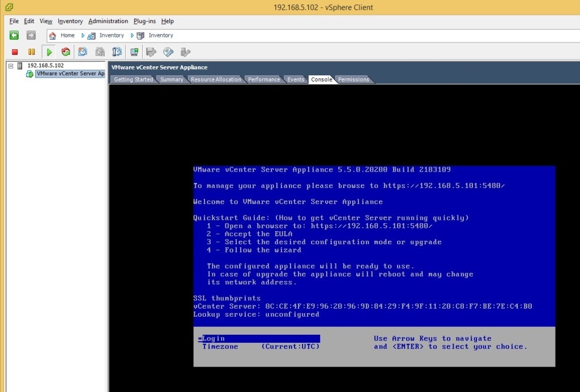Switch to the Permissions tab

pyautogui.click(x=353, y=79)
